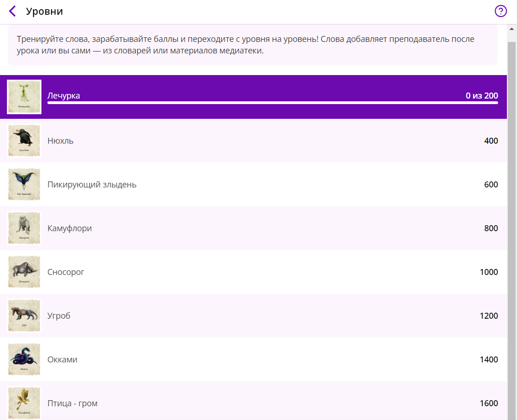Click the 1400 points value
The width and height of the screenshot is (517, 420).
tap(488, 360)
